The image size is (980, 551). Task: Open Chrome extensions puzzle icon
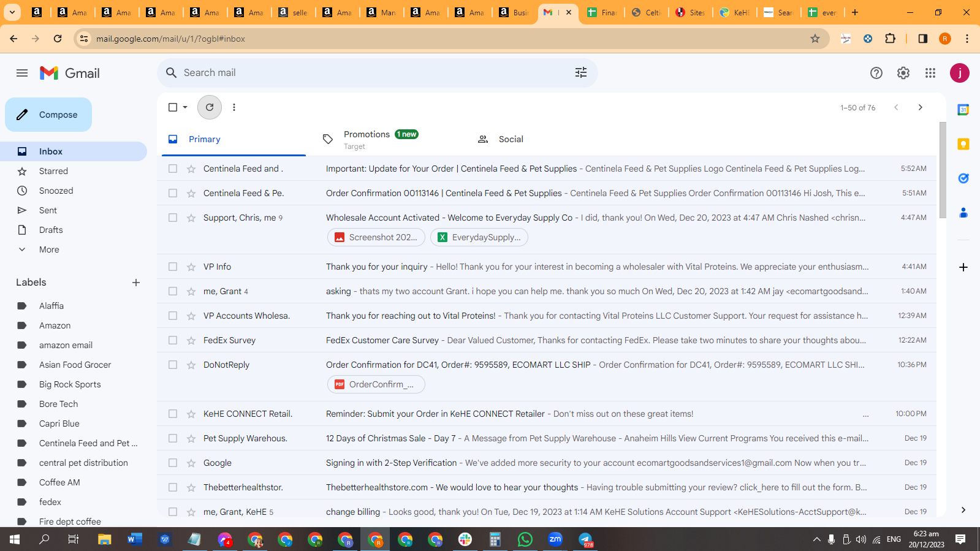(891, 39)
